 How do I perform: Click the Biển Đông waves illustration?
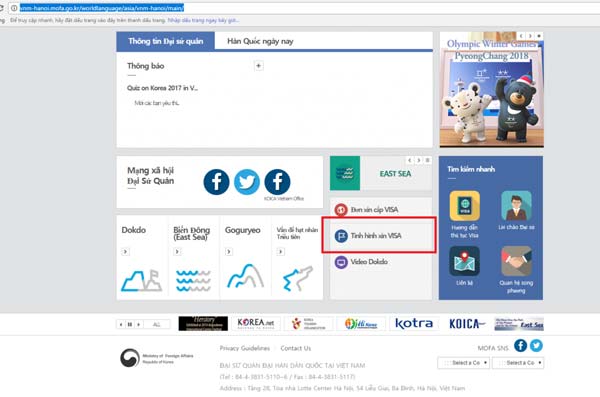193,281
